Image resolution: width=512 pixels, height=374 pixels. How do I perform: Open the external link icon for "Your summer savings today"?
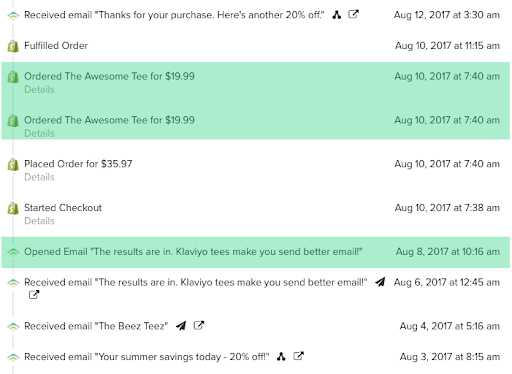click(298, 356)
